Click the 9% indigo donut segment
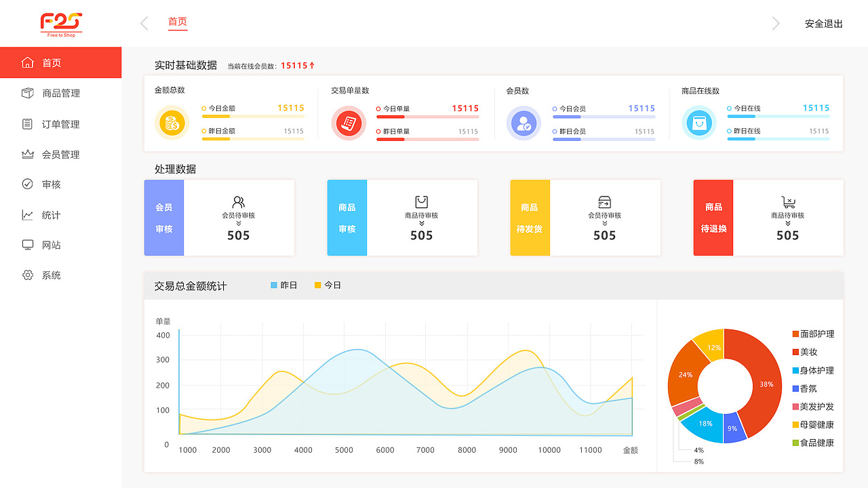Viewport: 868px width, 488px height. click(x=734, y=430)
